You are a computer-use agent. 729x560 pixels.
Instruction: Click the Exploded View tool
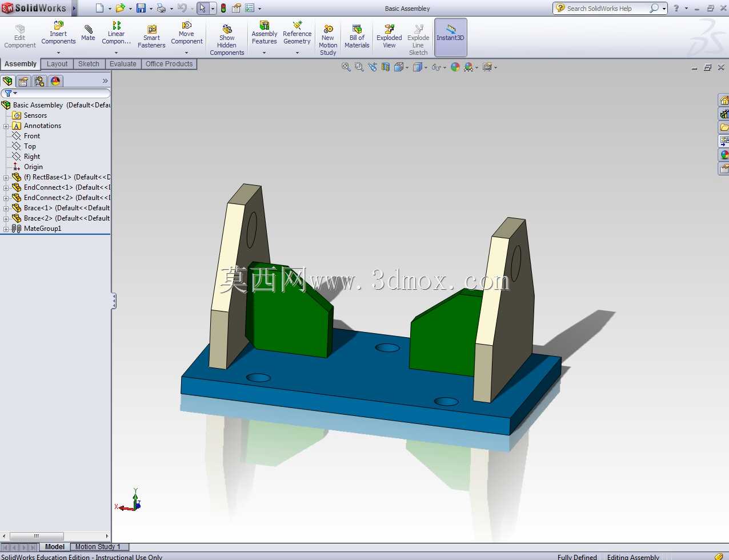[389, 37]
